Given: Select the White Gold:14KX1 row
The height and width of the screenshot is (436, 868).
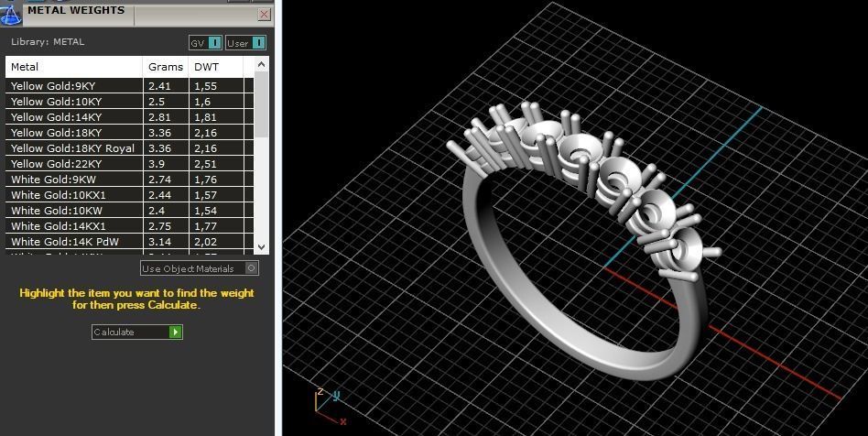Looking at the screenshot, I should (x=129, y=225).
